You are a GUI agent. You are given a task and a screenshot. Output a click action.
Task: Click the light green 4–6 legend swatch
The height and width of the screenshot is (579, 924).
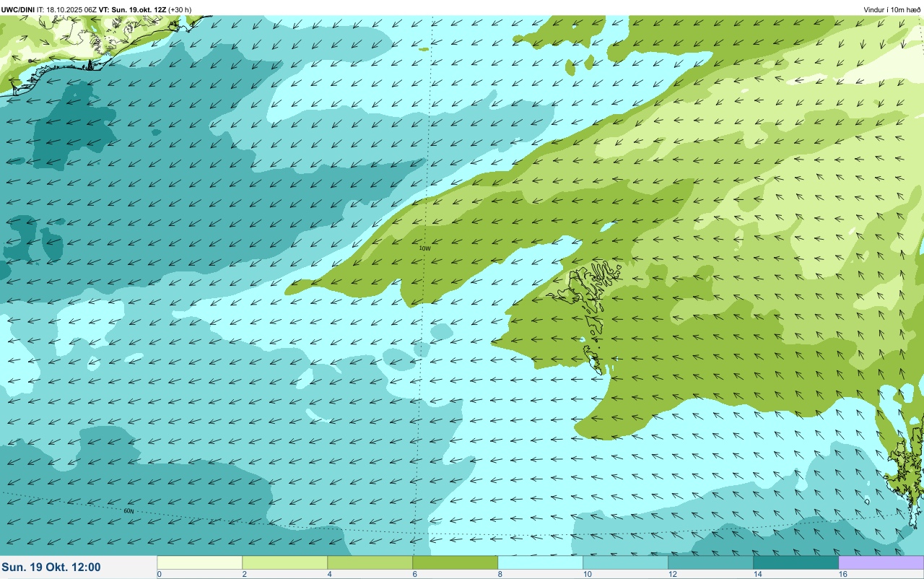pyautogui.click(x=370, y=562)
